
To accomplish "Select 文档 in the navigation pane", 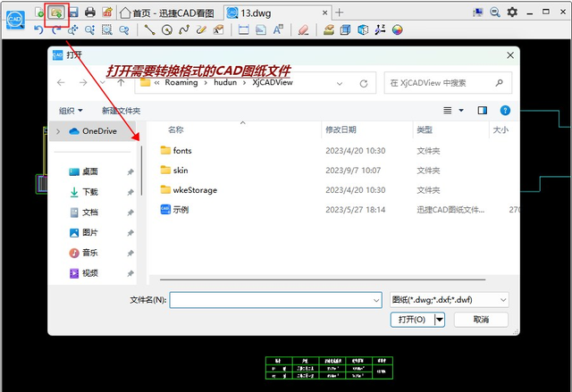I will (90, 213).
